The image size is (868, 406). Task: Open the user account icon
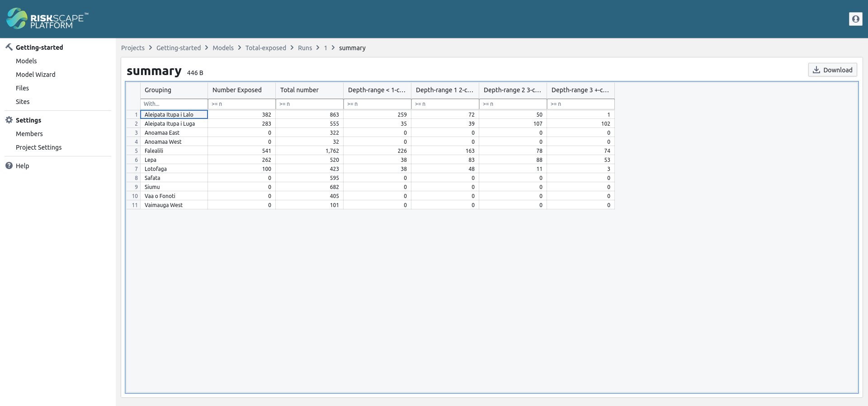click(855, 19)
